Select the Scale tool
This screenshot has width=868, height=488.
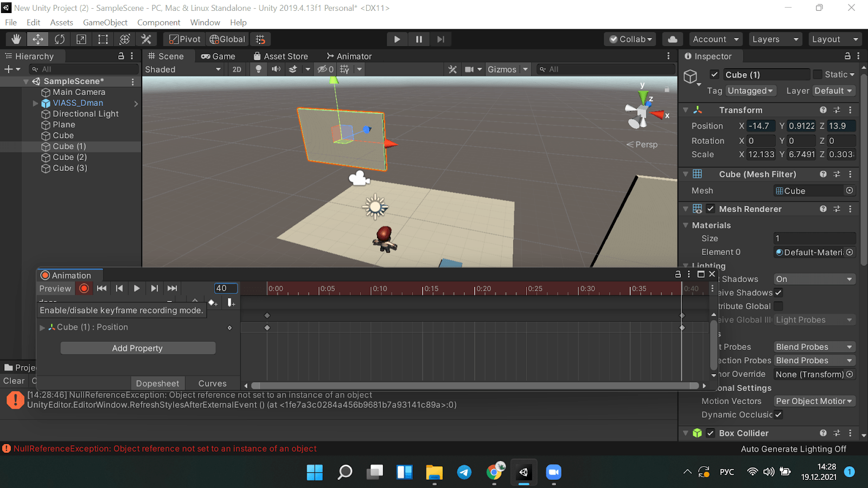(81, 39)
